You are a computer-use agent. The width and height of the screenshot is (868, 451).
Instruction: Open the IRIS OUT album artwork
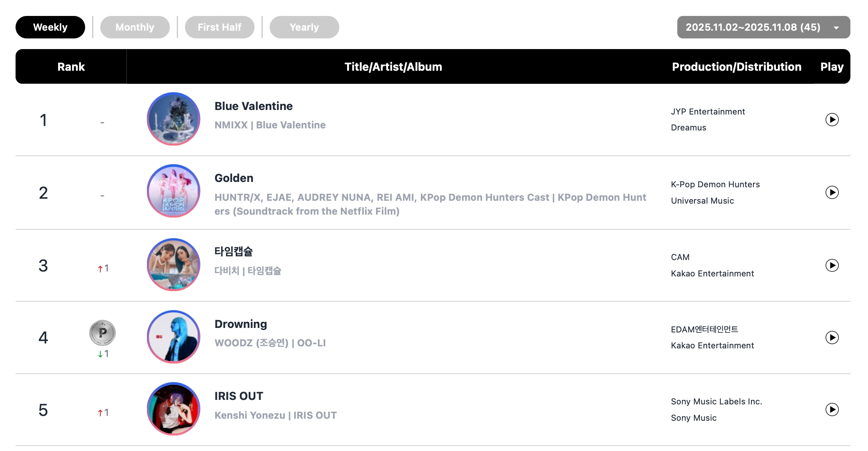coord(174,409)
